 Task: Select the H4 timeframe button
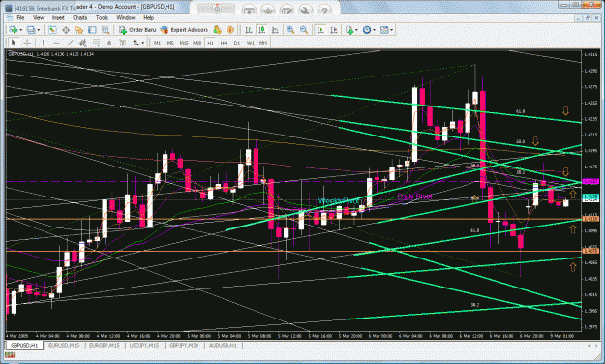[x=224, y=43]
